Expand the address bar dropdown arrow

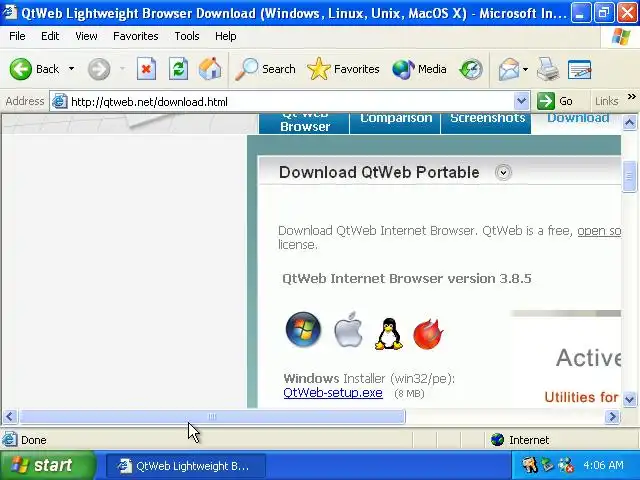521,101
